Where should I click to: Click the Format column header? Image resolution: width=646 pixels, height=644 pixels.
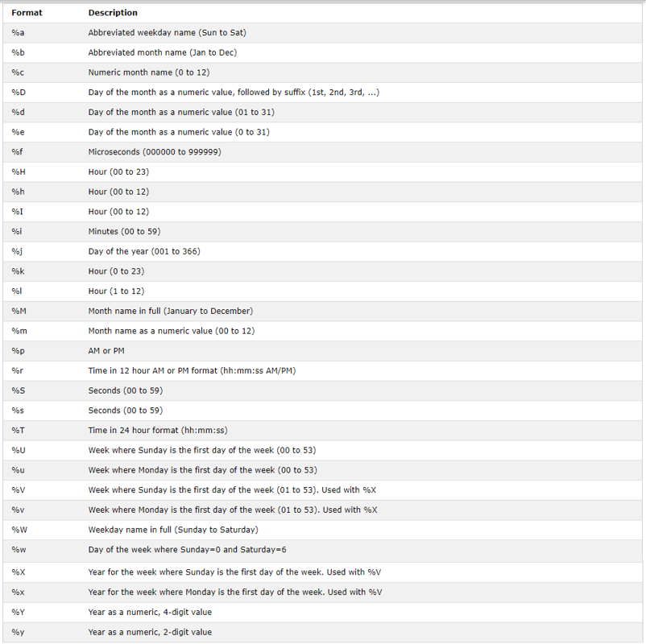click(27, 13)
